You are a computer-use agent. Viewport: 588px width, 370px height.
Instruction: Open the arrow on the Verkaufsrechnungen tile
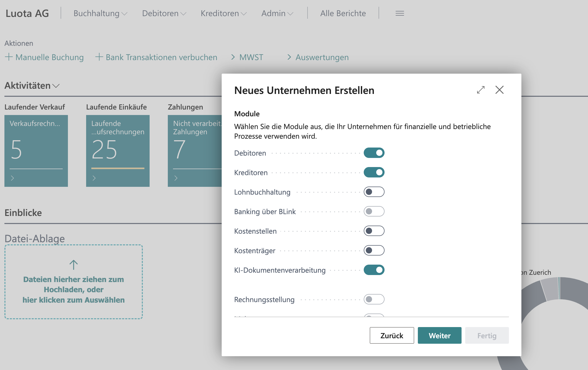coord(12,178)
